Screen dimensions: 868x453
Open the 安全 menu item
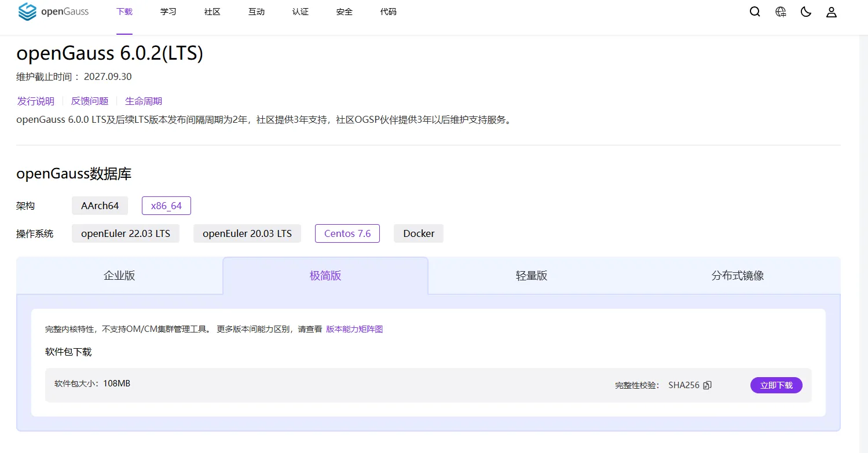coord(344,11)
